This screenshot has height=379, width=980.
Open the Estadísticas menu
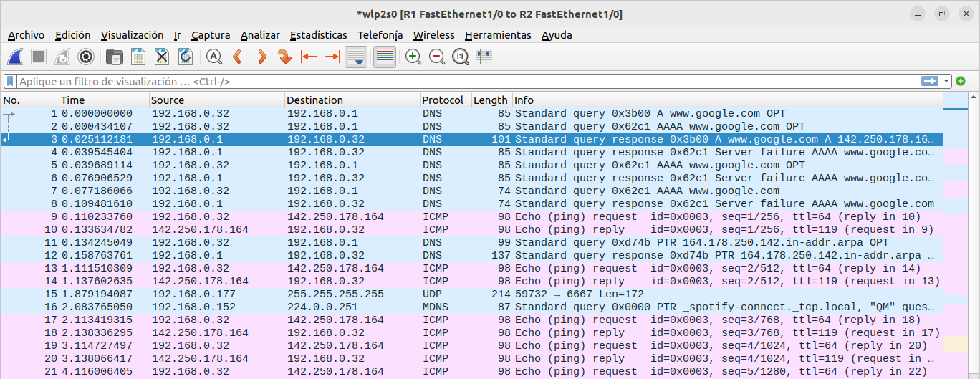coord(318,34)
